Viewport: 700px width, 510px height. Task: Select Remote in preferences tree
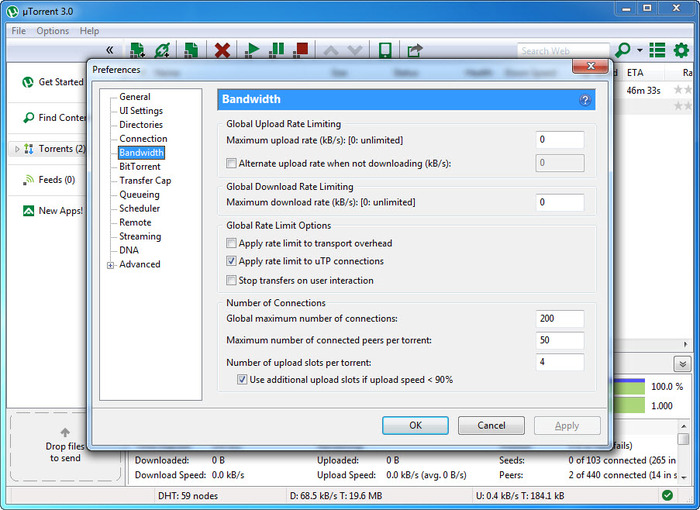click(135, 222)
